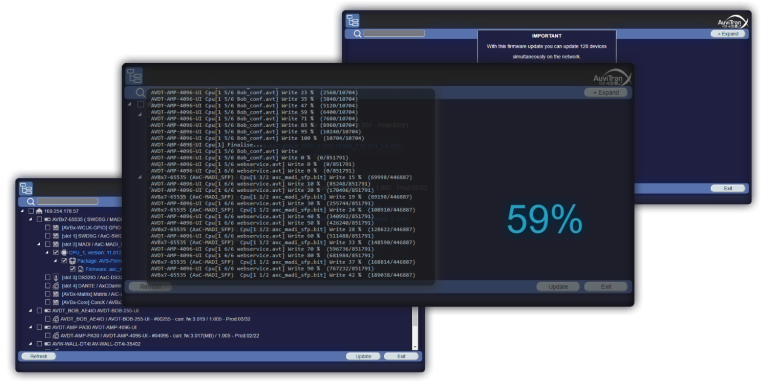The height and width of the screenshot is (384, 768).
Task: Click the IMPORTANT heading in the back window
Action: (547, 36)
